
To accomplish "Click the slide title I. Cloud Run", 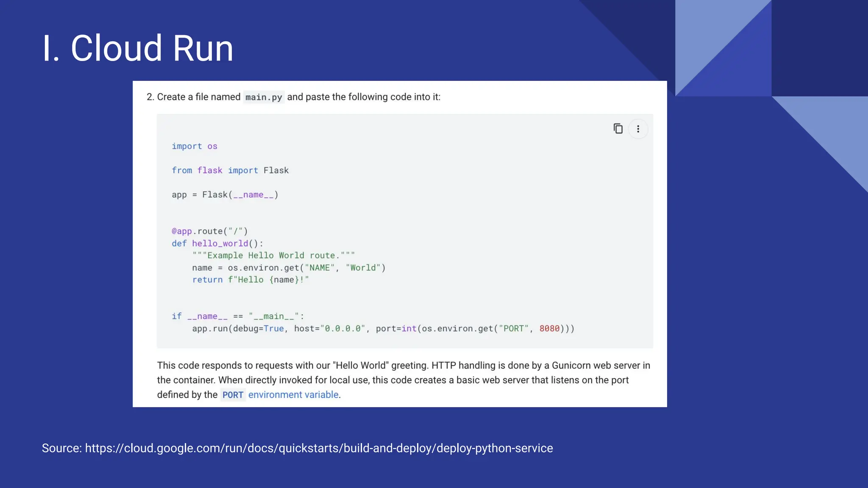I will [x=138, y=48].
